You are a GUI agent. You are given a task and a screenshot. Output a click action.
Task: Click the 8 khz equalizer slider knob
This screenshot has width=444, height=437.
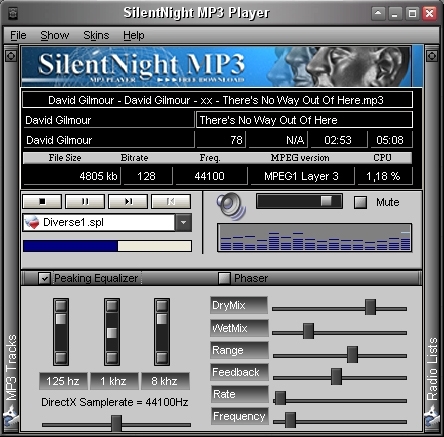(162, 319)
